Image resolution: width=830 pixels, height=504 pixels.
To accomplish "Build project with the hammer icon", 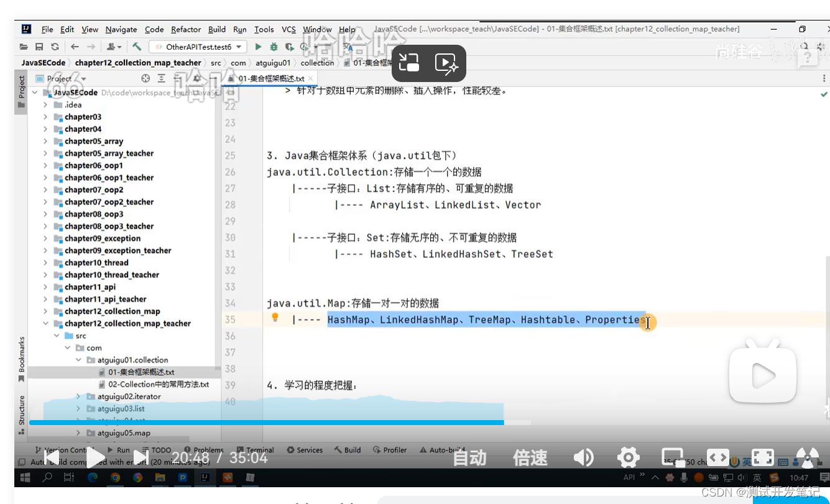I will point(137,47).
